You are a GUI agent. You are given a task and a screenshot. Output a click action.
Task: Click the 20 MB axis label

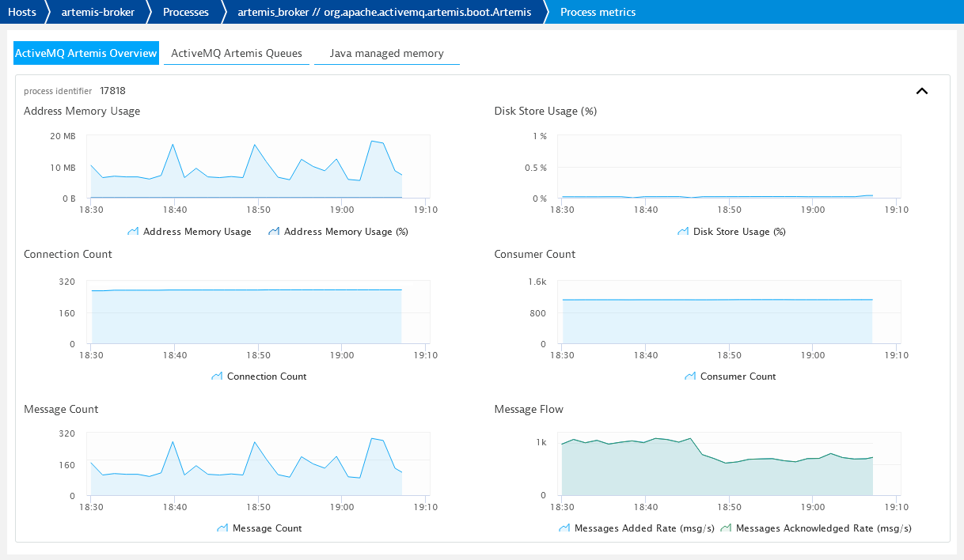[63, 136]
